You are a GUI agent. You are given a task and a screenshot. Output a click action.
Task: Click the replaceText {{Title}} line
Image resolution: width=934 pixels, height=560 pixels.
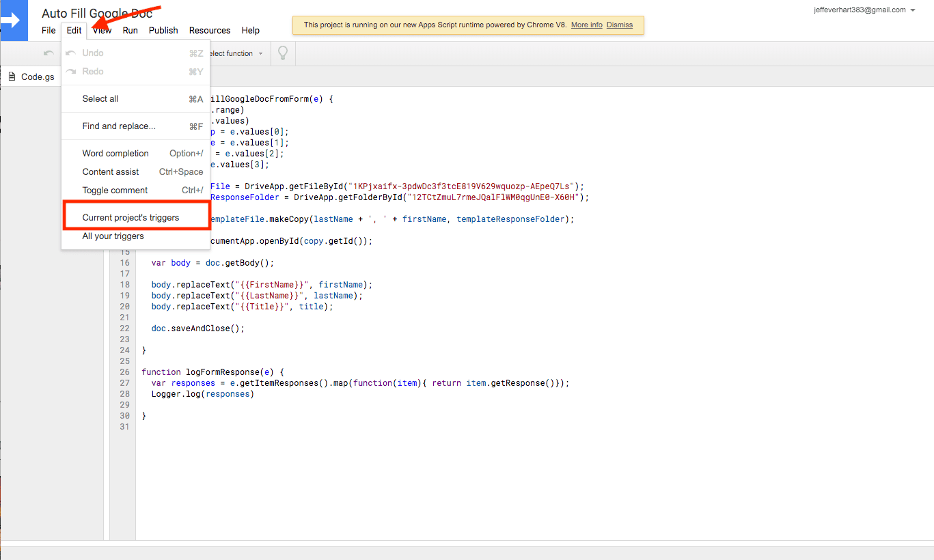point(242,307)
